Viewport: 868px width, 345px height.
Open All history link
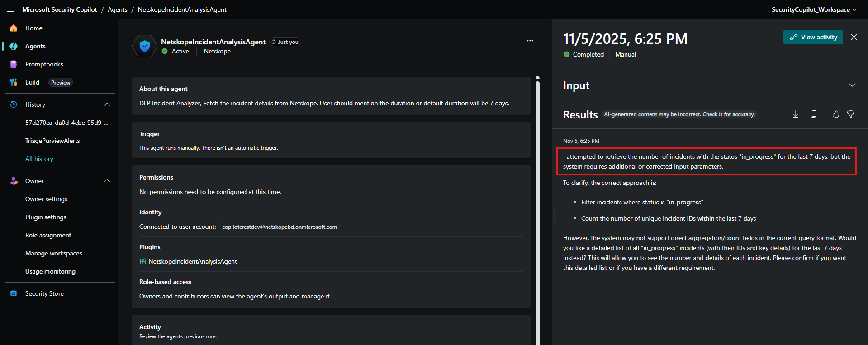tap(39, 159)
